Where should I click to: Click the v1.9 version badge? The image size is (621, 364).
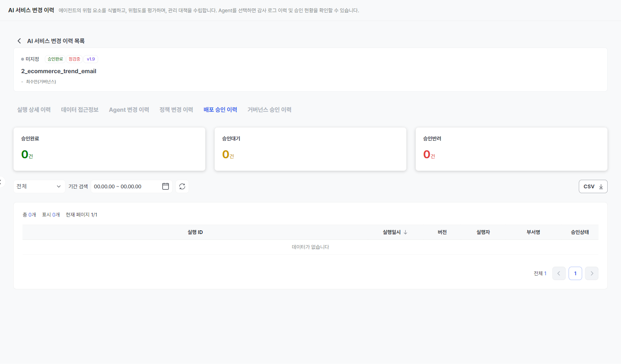(91, 59)
